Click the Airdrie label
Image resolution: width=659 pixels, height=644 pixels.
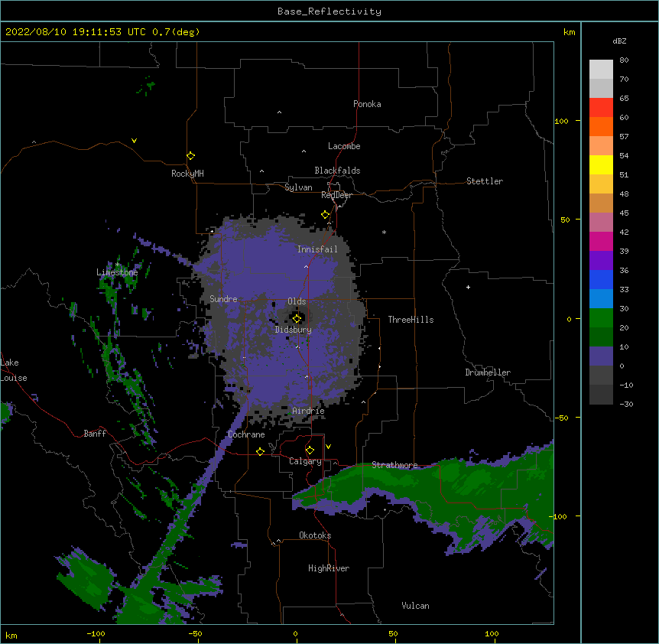coord(308,411)
